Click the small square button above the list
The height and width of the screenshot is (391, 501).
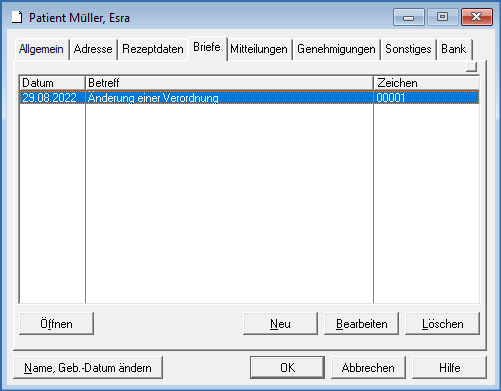pos(471,67)
